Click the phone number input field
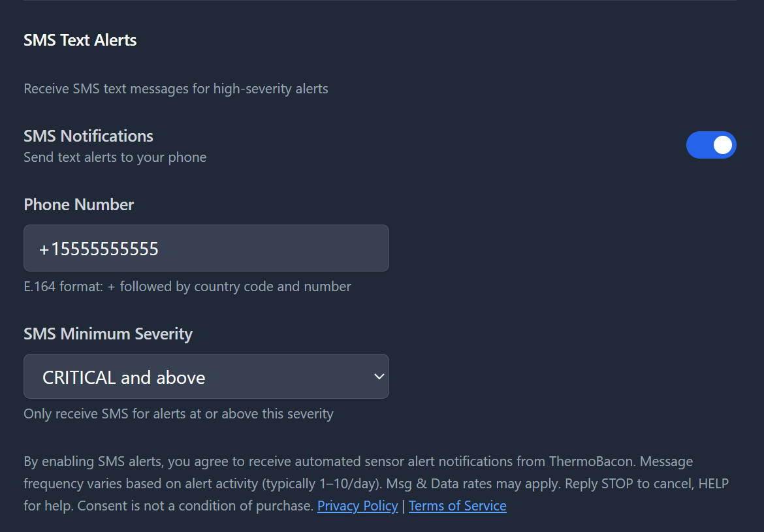764x532 pixels. click(206, 248)
